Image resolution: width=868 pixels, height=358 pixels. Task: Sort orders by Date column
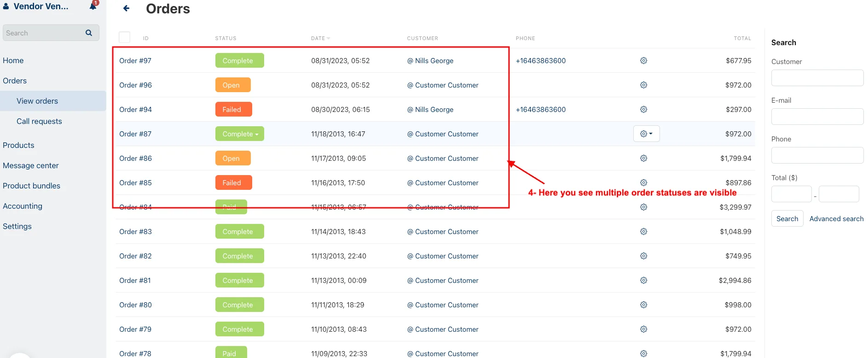tap(320, 38)
